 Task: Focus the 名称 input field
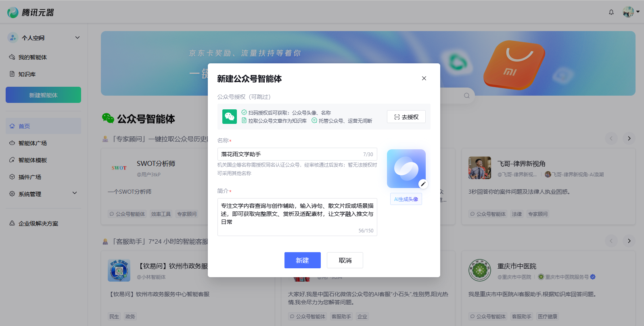[x=297, y=154]
